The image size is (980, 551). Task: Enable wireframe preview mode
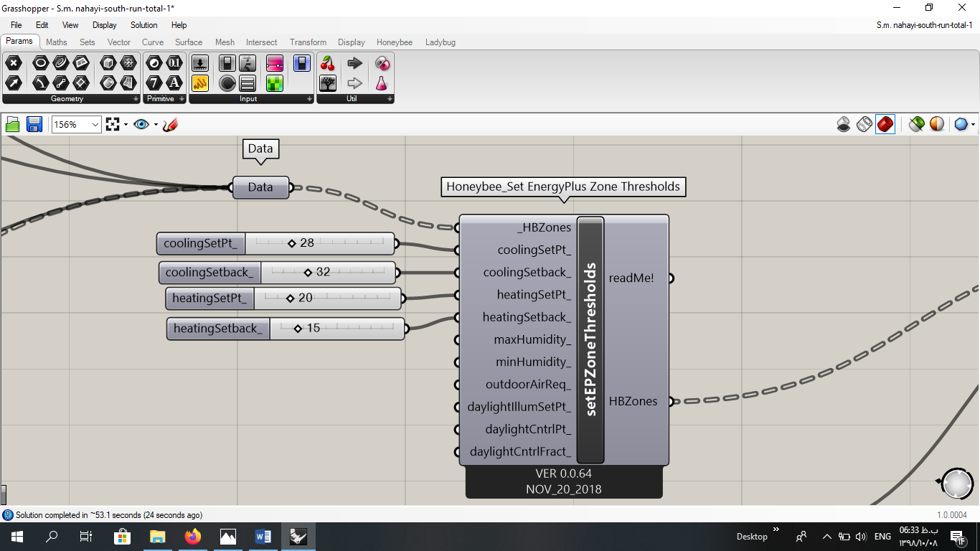click(x=864, y=124)
